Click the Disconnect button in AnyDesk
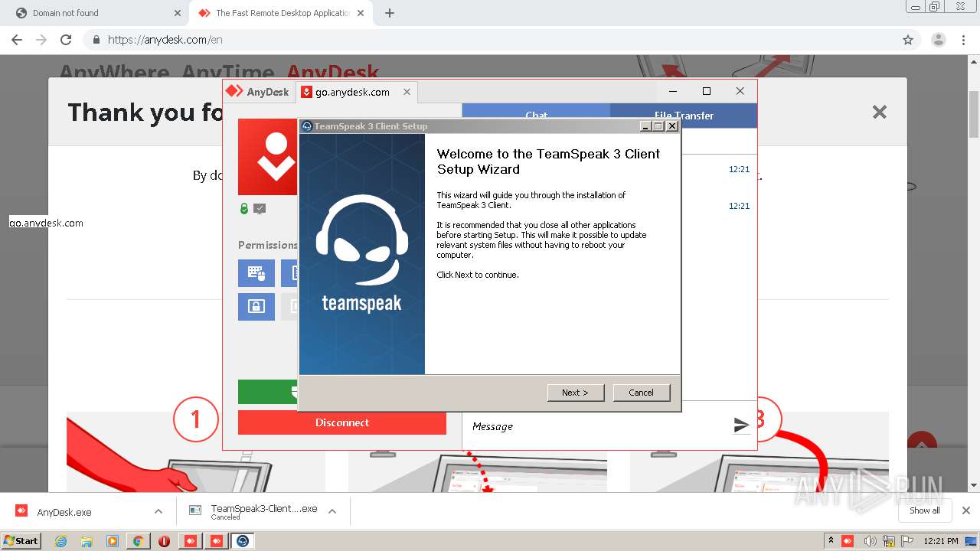The width and height of the screenshot is (980, 551). pyautogui.click(x=342, y=422)
